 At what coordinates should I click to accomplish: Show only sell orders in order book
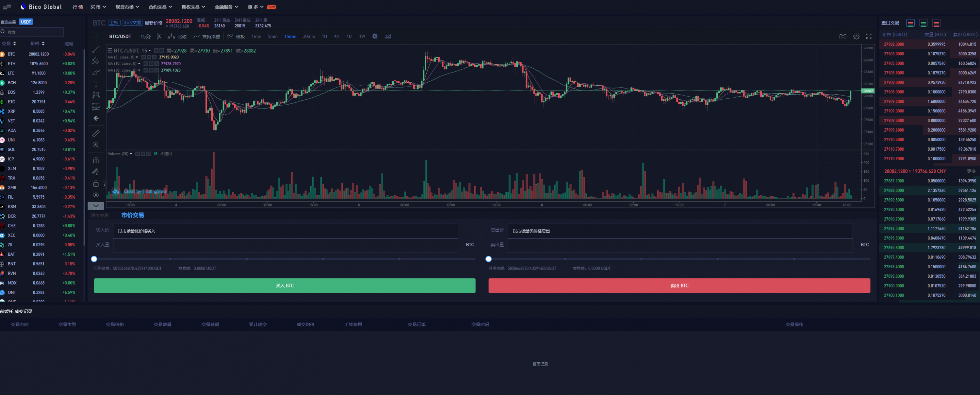click(936, 24)
